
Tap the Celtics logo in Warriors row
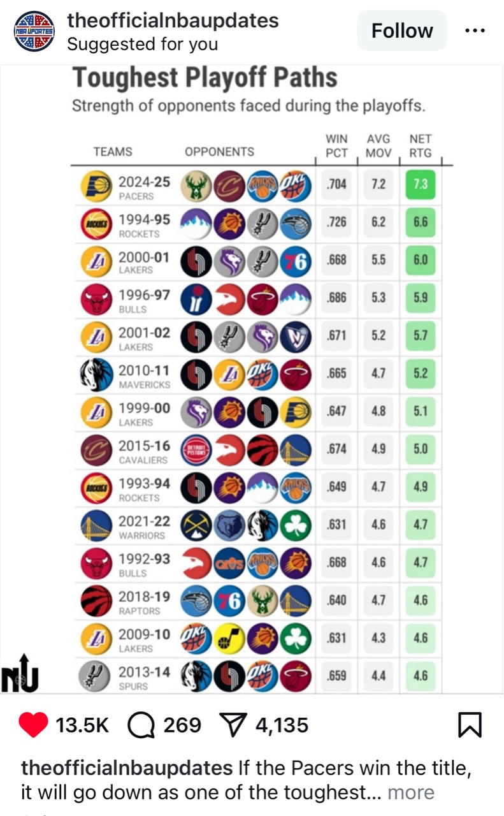[x=295, y=525]
